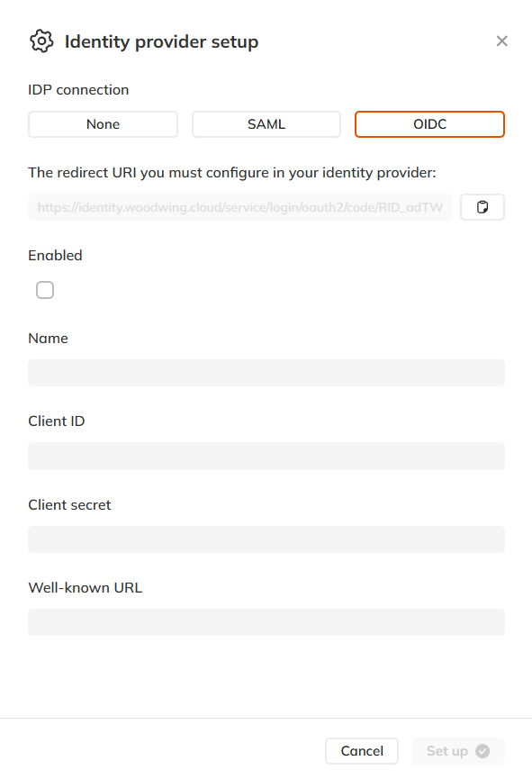Viewport: 532px width, 779px height.
Task: Click the Identity provider setup title text
Action: click(161, 41)
